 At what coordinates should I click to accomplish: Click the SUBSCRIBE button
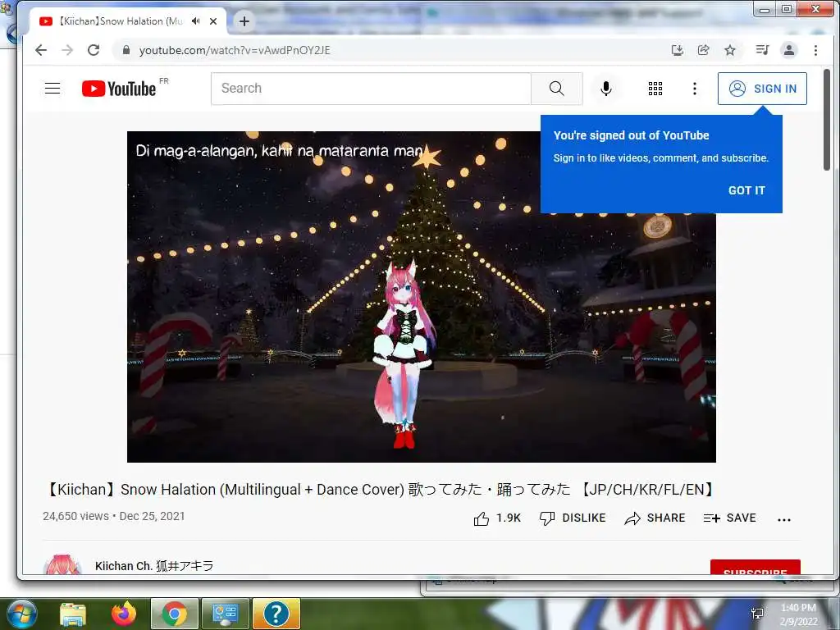[756, 568]
